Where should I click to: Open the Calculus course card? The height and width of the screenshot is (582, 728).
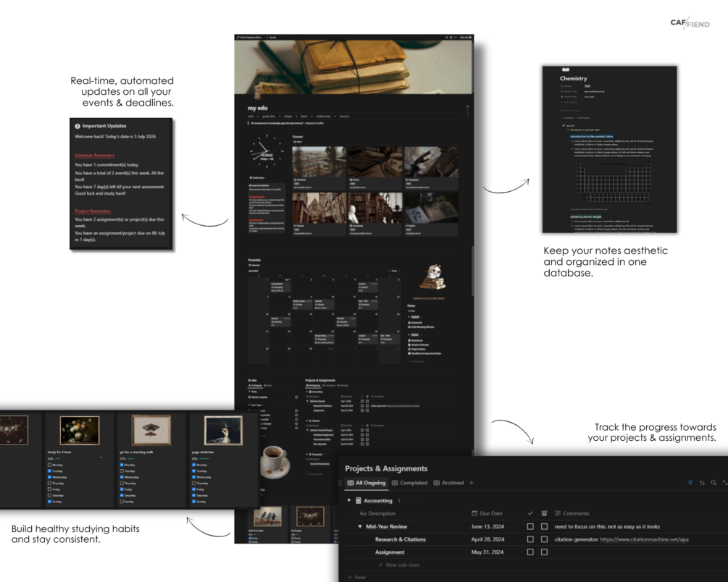319,214
